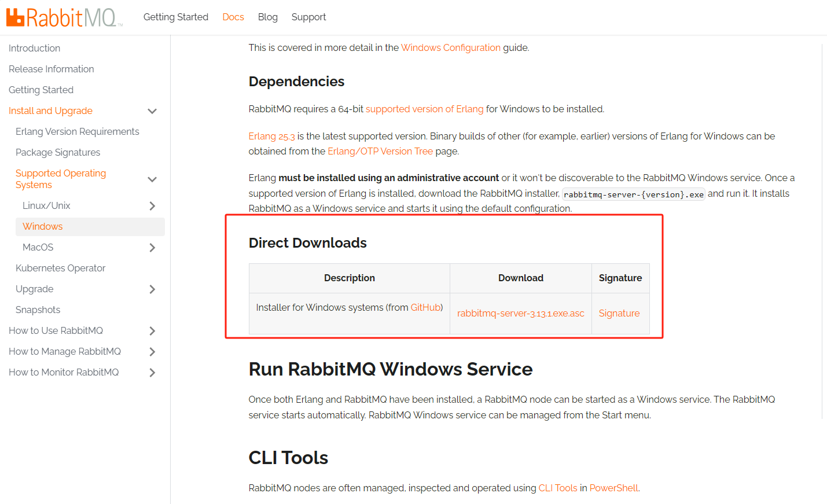
Task: Collapse the Supported Operating Systems chevron
Action: coord(152,179)
